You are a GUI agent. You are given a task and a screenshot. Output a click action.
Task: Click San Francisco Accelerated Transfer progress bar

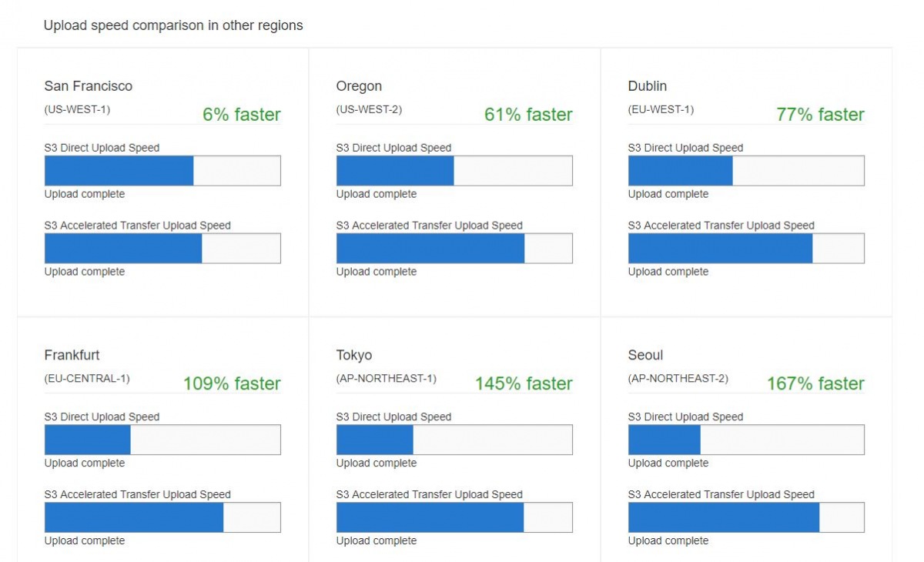pyautogui.click(x=162, y=249)
